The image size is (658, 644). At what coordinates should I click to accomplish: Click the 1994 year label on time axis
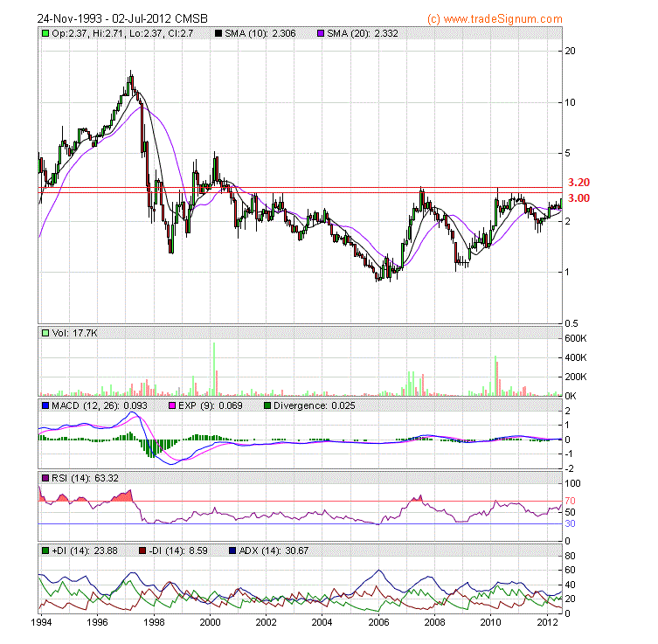coord(41,622)
